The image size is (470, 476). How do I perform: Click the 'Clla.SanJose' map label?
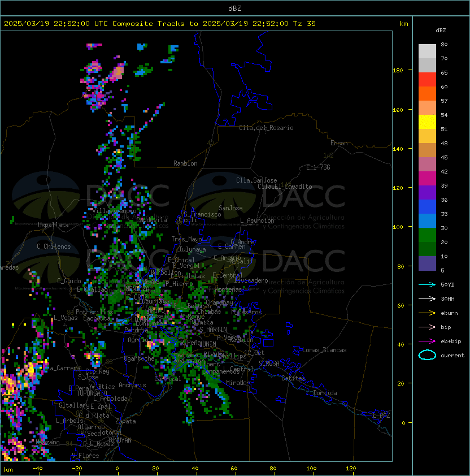click(256, 180)
